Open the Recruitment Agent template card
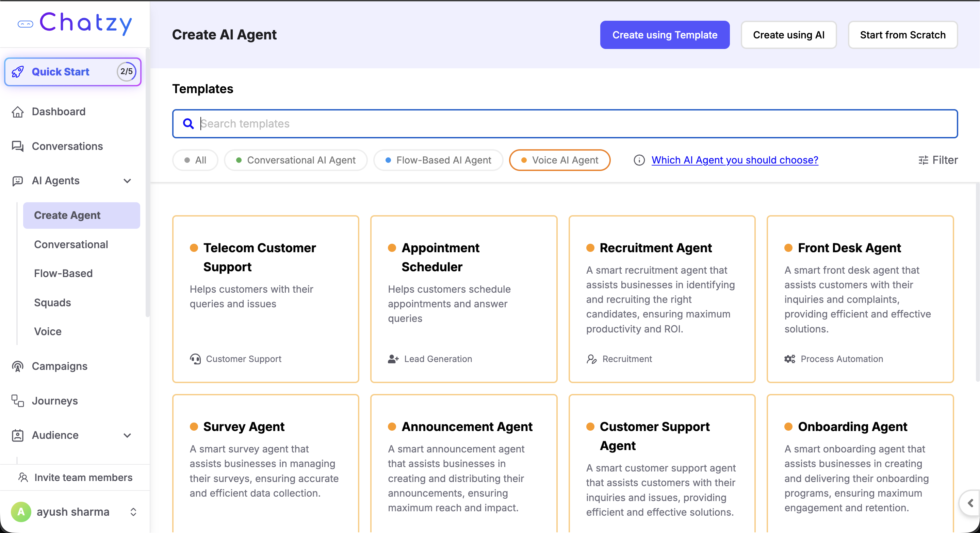Viewport: 980px width, 533px height. tap(661, 299)
